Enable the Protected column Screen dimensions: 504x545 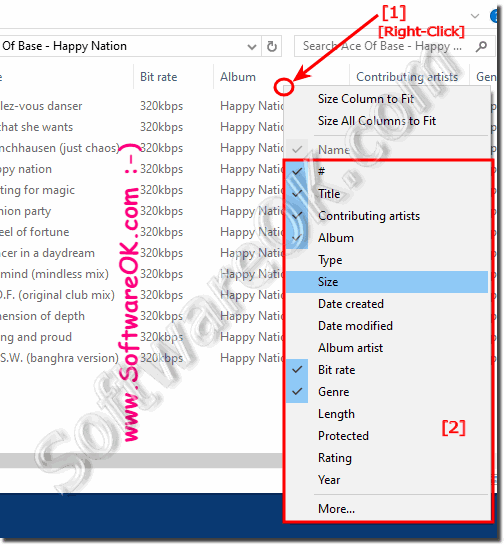(387, 436)
